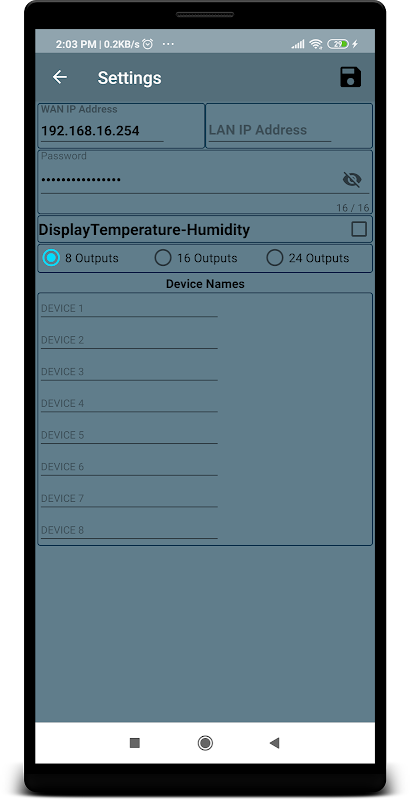Tap the Android square recents button
Screen dimensions: 410x800
click(135, 743)
